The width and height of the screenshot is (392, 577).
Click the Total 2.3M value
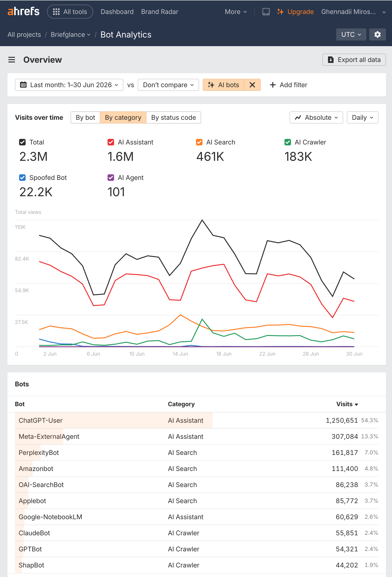tap(34, 157)
